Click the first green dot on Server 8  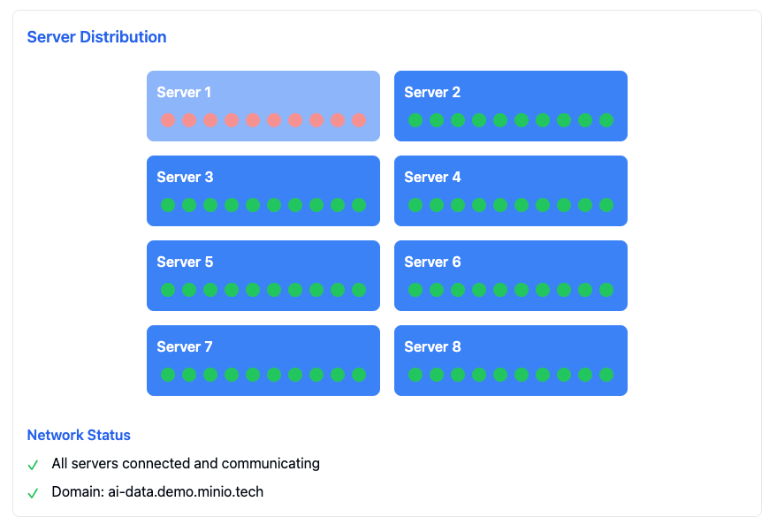pos(414,375)
